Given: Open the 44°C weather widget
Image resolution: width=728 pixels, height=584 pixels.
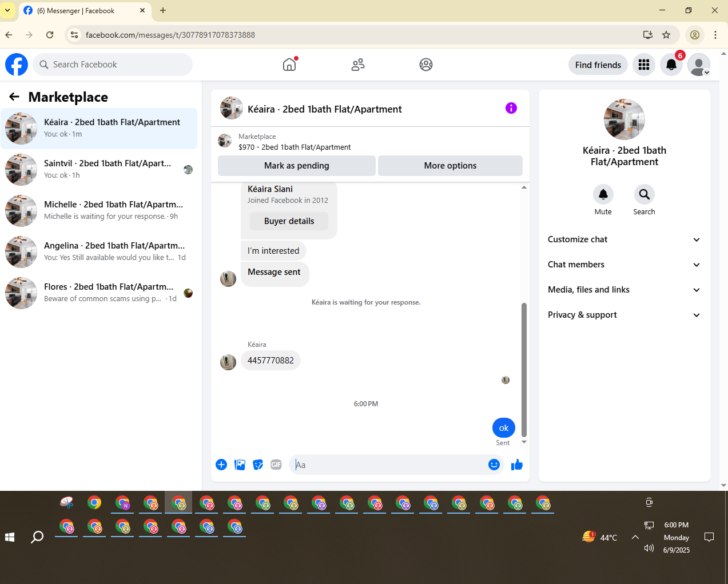Looking at the screenshot, I should point(599,537).
